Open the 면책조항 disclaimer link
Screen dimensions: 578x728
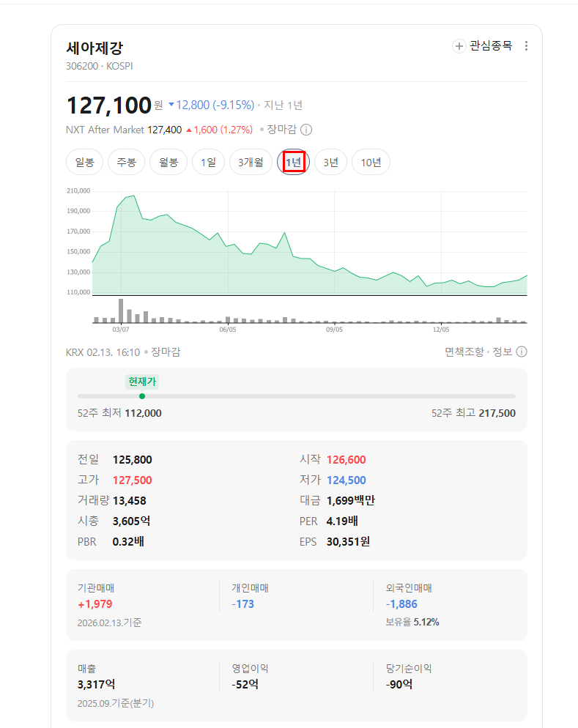(x=464, y=352)
